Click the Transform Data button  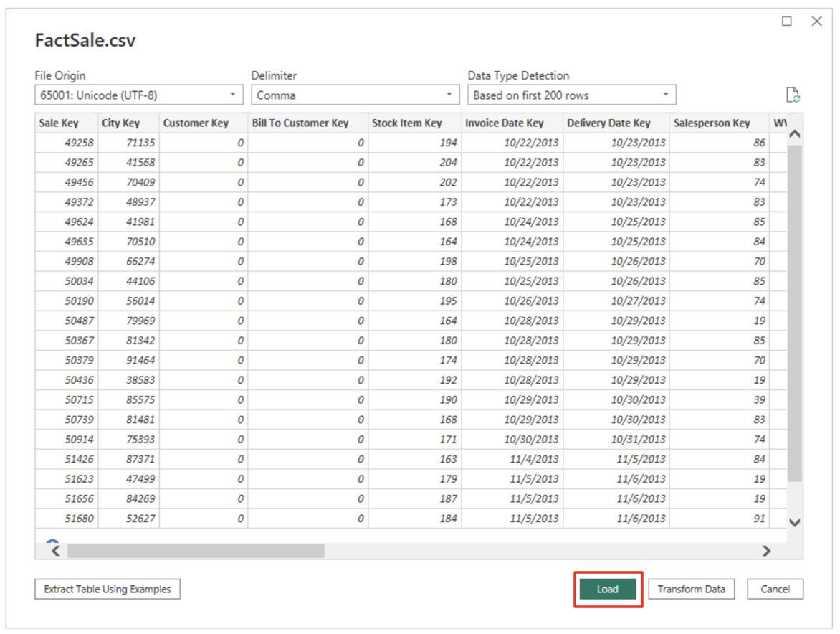pos(691,589)
